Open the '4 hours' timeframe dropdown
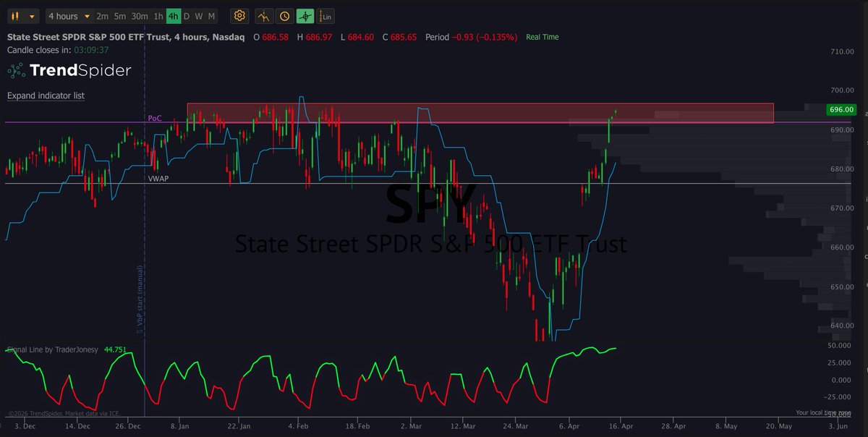This screenshot has width=868, height=437. pyautogui.click(x=69, y=16)
